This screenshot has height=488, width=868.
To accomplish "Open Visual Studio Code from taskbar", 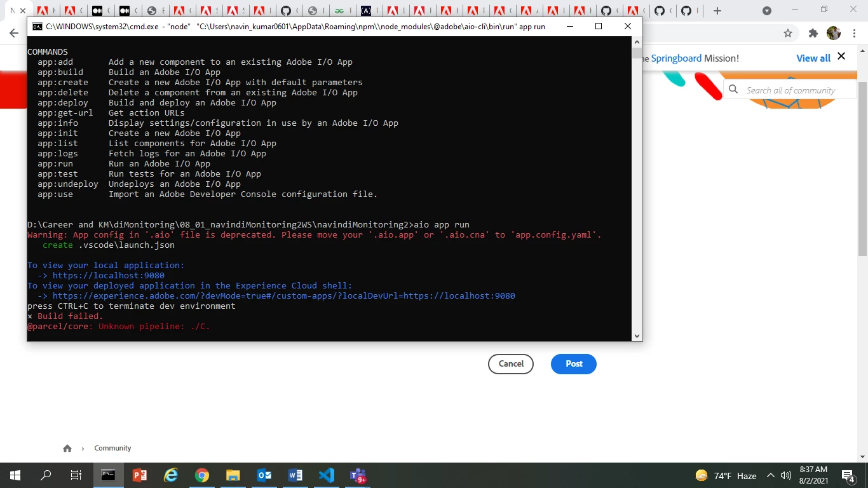I will tap(327, 475).
